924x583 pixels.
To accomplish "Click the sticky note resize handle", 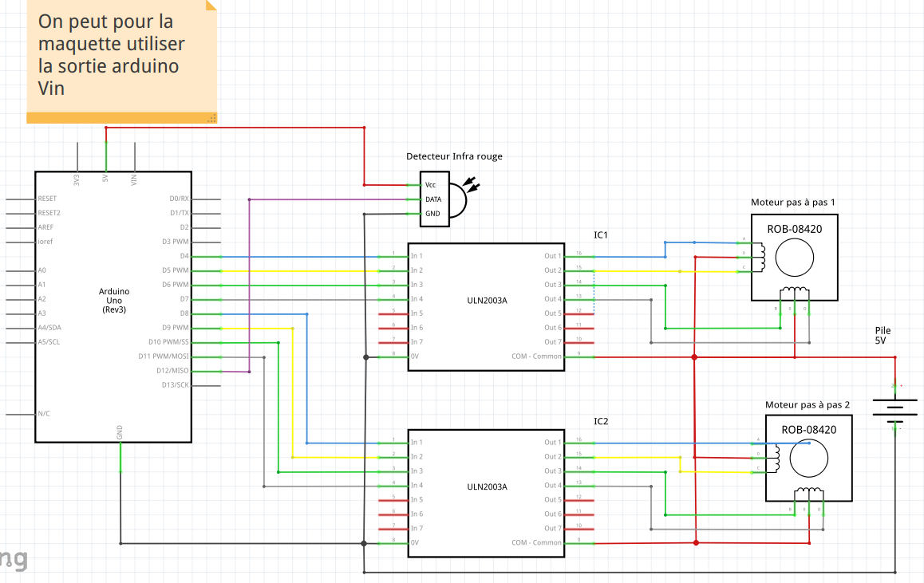I will [x=212, y=118].
